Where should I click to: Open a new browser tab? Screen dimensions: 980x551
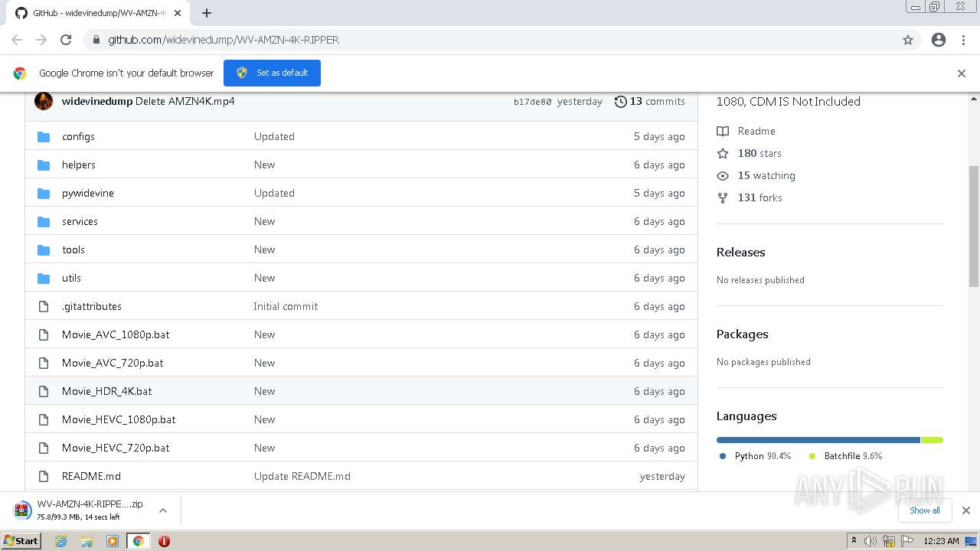[x=207, y=13]
